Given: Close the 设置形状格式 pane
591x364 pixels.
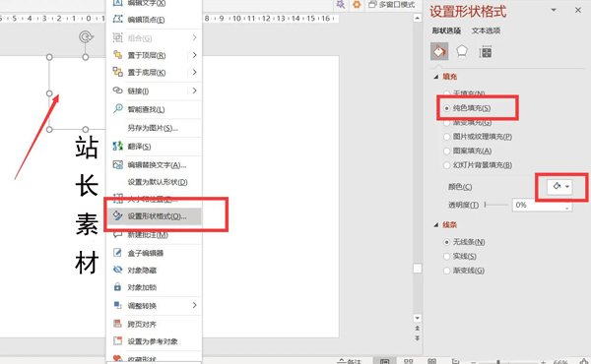Looking at the screenshot, I should pyautogui.click(x=578, y=10).
